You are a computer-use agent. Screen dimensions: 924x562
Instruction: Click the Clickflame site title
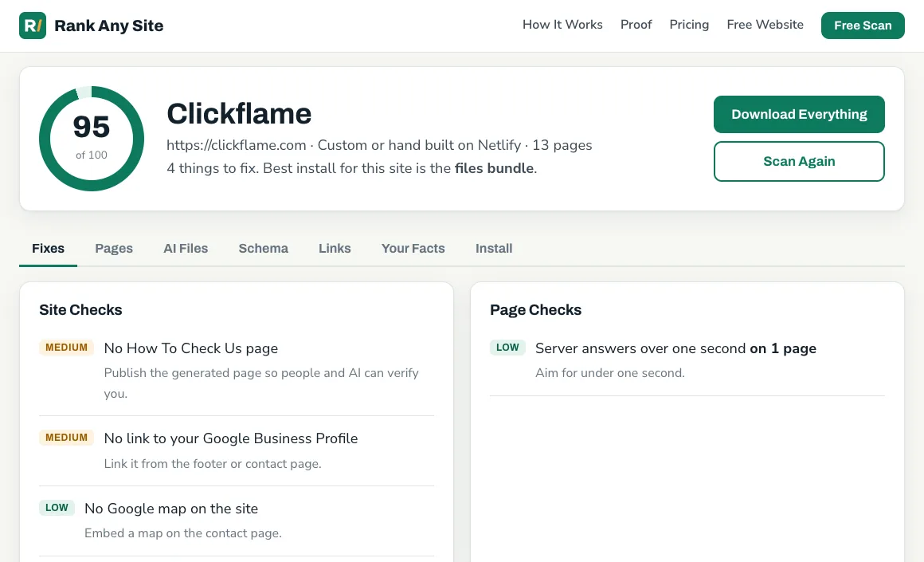pyautogui.click(x=239, y=114)
